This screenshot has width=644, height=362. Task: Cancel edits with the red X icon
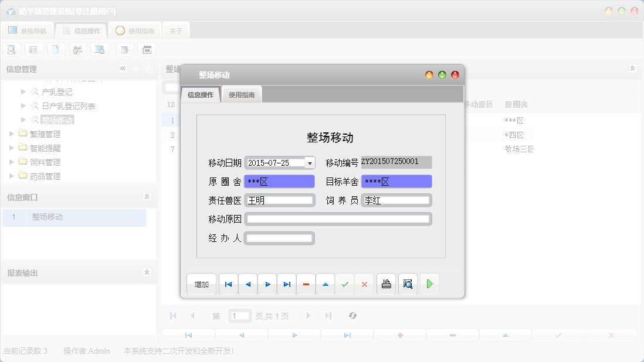tap(364, 284)
